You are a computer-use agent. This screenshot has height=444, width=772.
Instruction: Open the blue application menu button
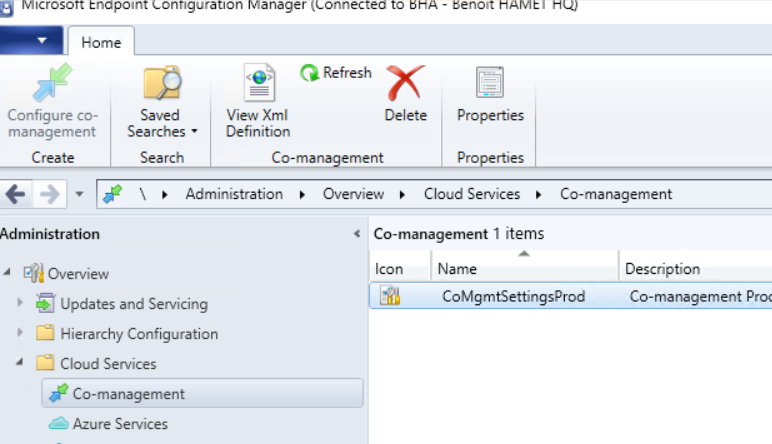point(32,42)
